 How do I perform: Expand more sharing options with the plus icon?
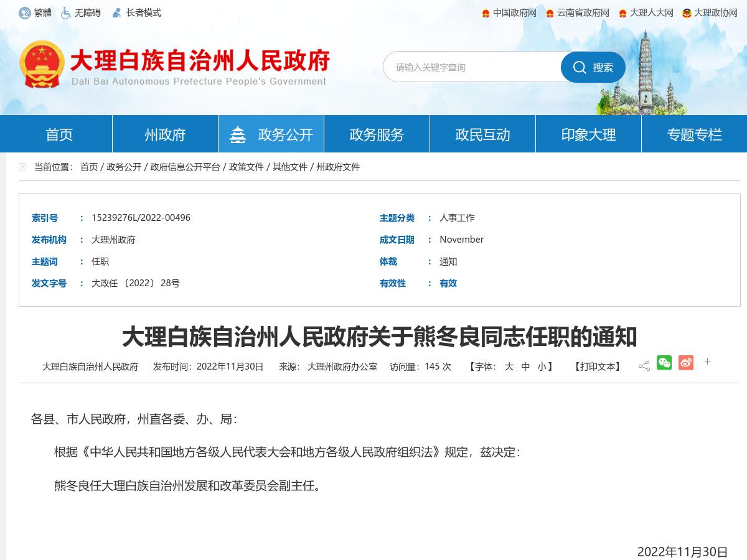tap(707, 362)
